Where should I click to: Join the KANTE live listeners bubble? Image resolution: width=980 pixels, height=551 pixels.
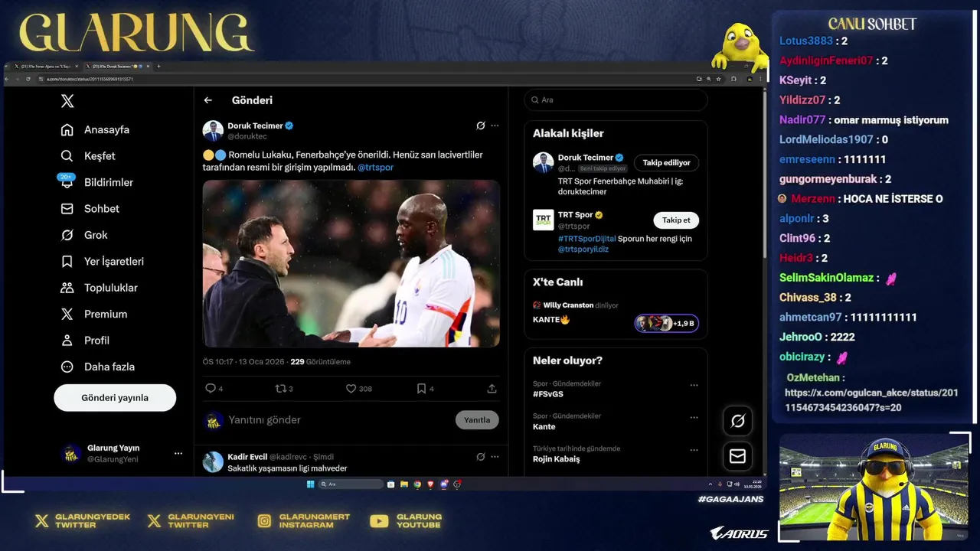[x=666, y=323]
